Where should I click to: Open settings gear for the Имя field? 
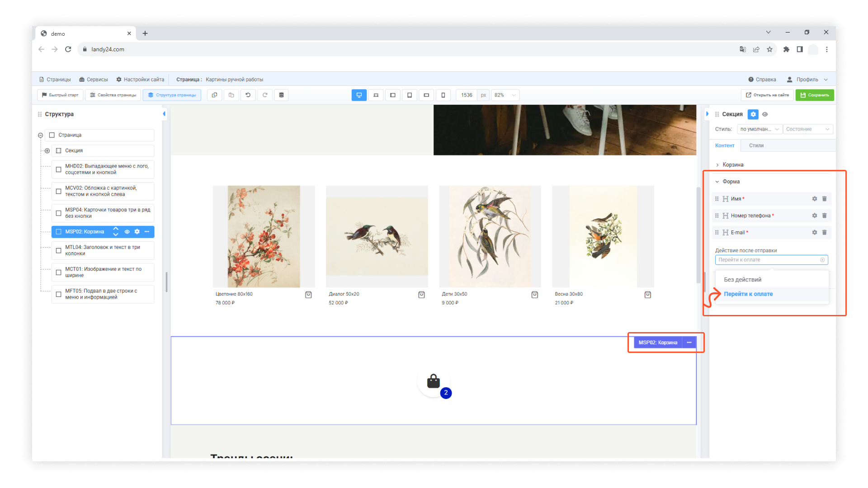[815, 199]
